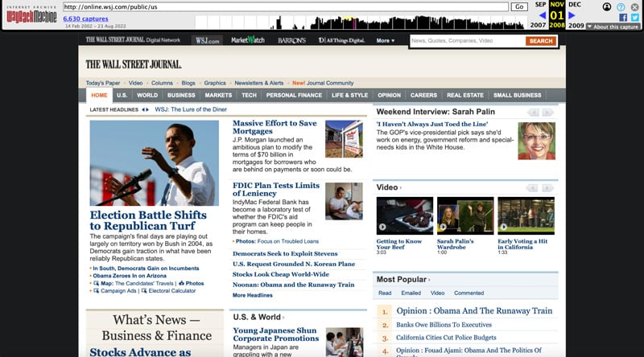The width and height of the screenshot is (644, 357).
Task: Open the More dropdown in network bar
Action: [386, 41]
